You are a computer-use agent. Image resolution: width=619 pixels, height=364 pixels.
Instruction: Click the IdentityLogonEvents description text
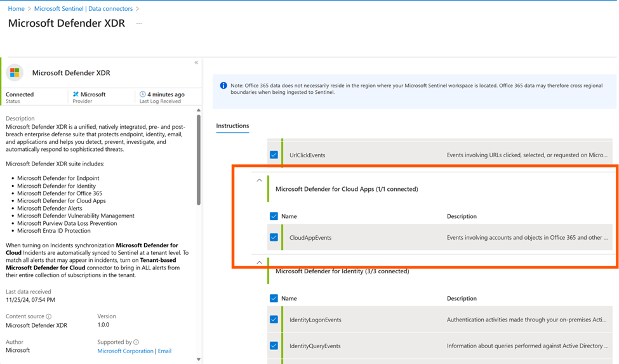[526, 320]
